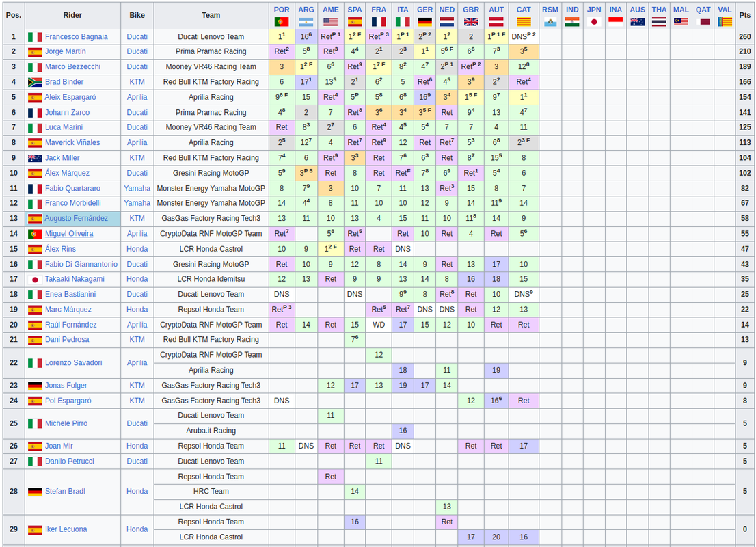Viewport: 756px width, 547px height.
Task: Open Jorge Martín rider link
Action: click(x=65, y=51)
